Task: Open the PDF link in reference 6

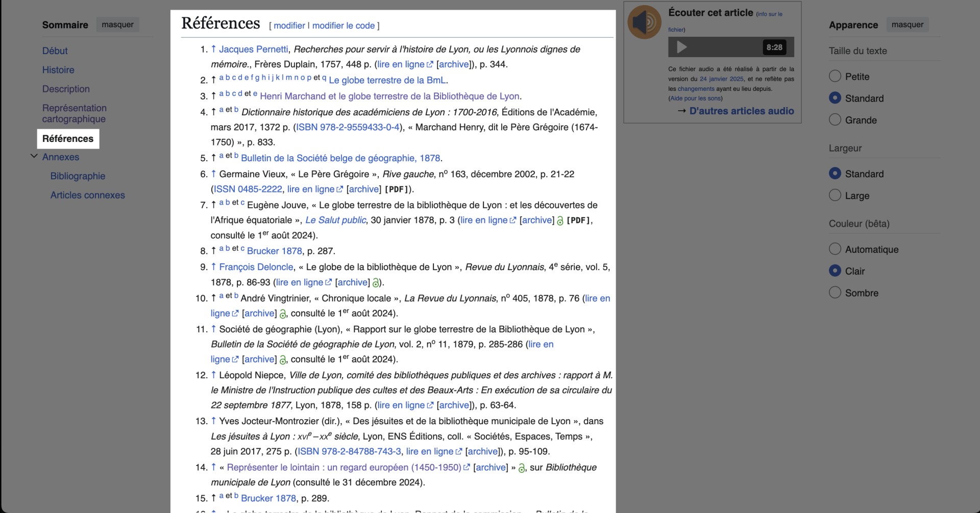Action: click(x=397, y=189)
